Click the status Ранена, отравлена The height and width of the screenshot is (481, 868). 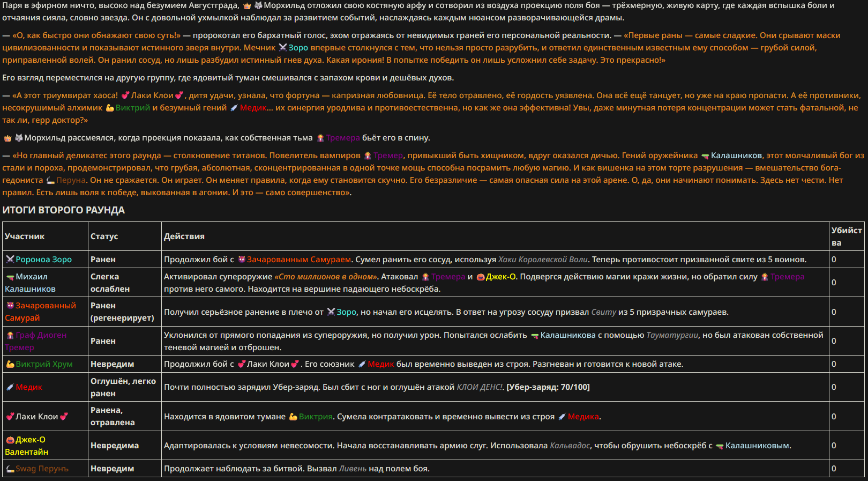pos(113,416)
